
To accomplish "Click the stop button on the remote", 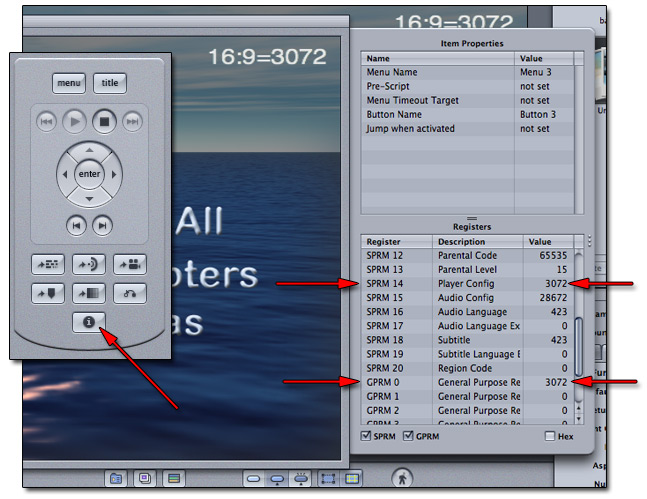I will pos(104,122).
